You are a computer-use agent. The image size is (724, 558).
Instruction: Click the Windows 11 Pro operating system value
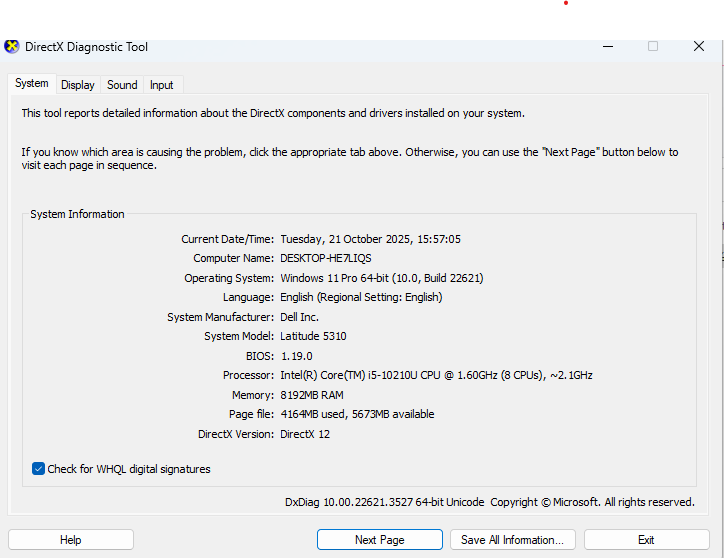coord(381,278)
